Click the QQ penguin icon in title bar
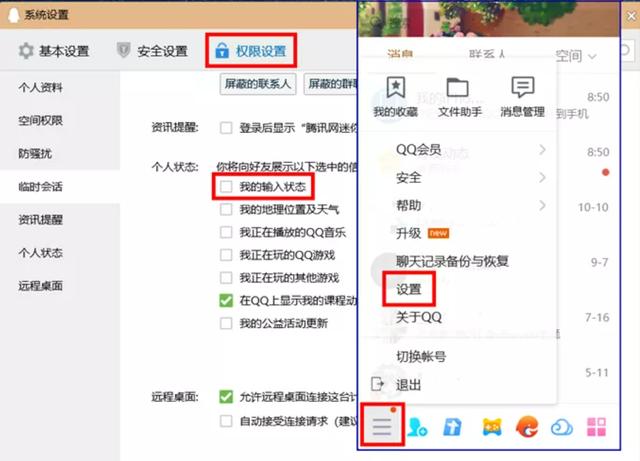The height and width of the screenshot is (461, 640). click(13, 15)
